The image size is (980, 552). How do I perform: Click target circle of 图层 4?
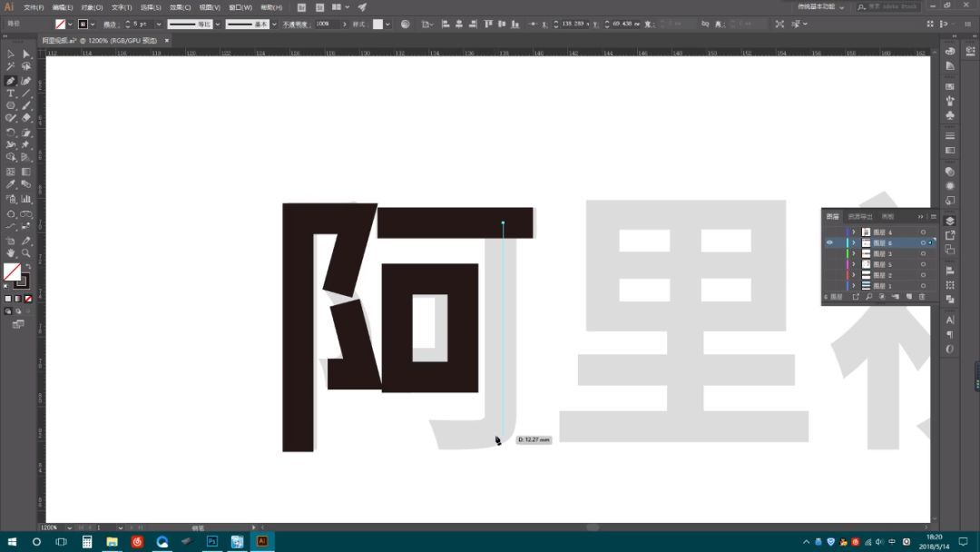[x=923, y=232]
